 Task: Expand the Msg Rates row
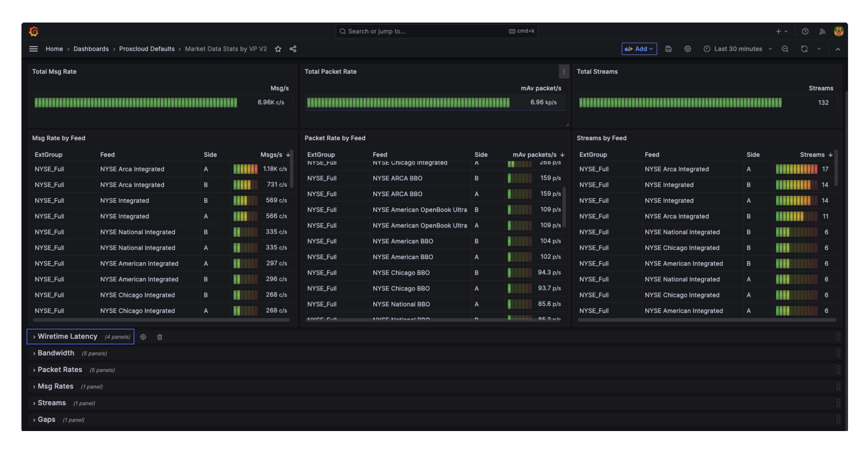pyautogui.click(x=55, y=386)
